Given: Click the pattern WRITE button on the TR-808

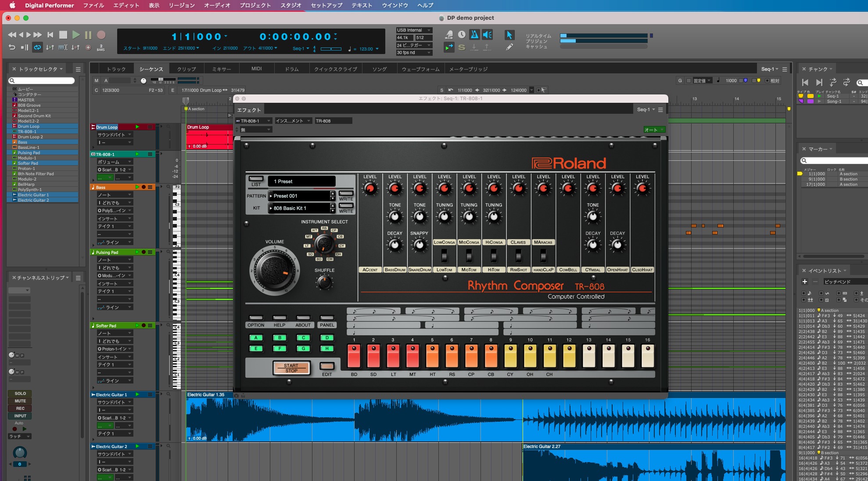Looking at the screenshot, I should click(x=346, y=193).
